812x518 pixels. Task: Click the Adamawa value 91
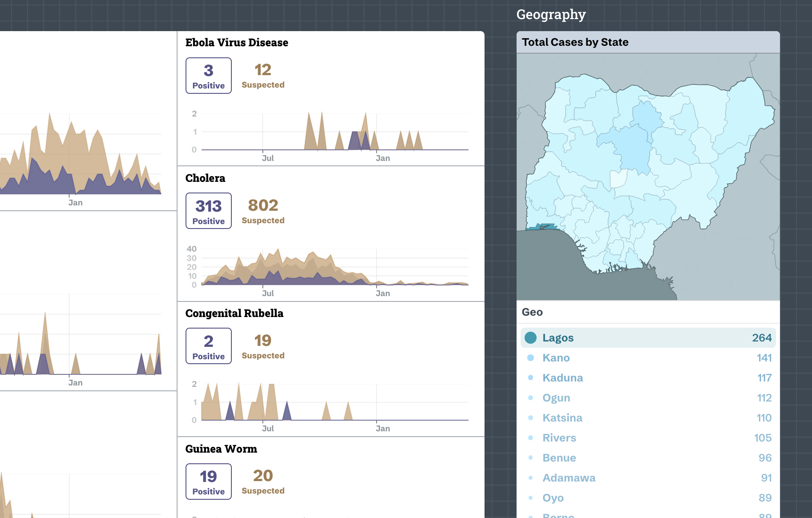coord(766,478)
